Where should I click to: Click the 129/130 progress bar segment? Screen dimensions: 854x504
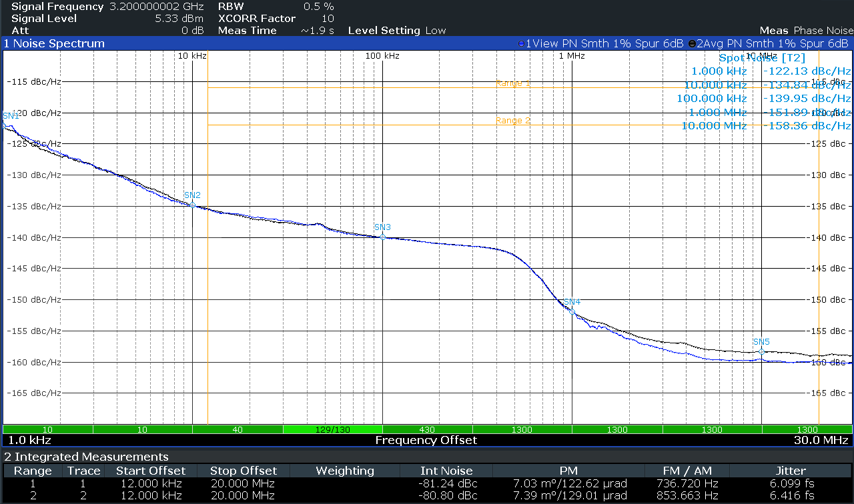332,429
